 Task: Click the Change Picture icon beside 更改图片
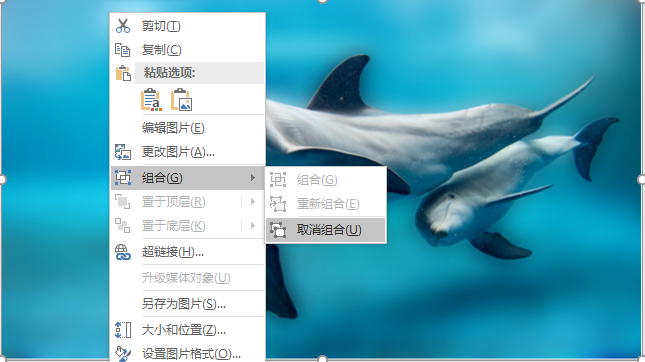(x=123, y=152)
